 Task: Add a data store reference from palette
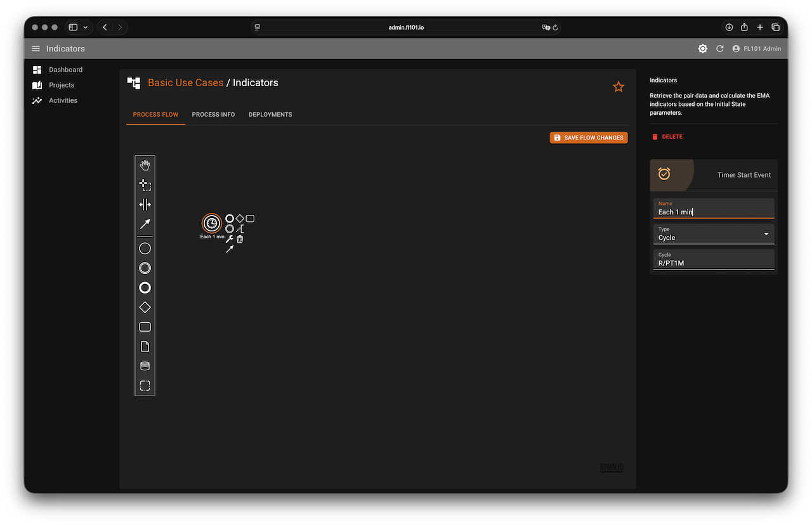(x=145, y=366)
